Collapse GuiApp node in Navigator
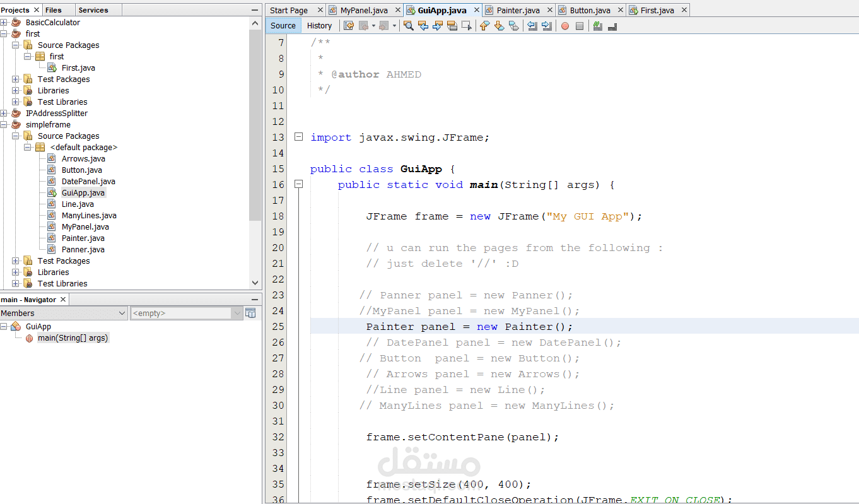 (4, 326)
